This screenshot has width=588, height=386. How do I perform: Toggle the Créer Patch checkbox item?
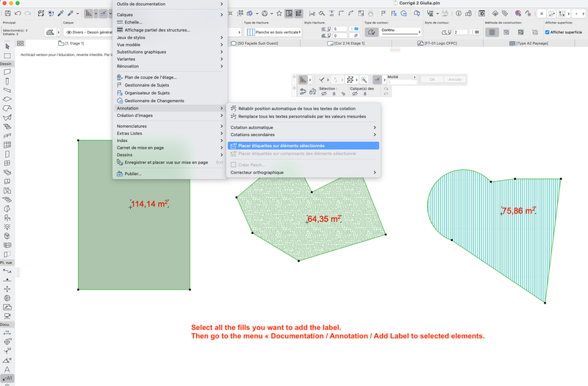233,165
